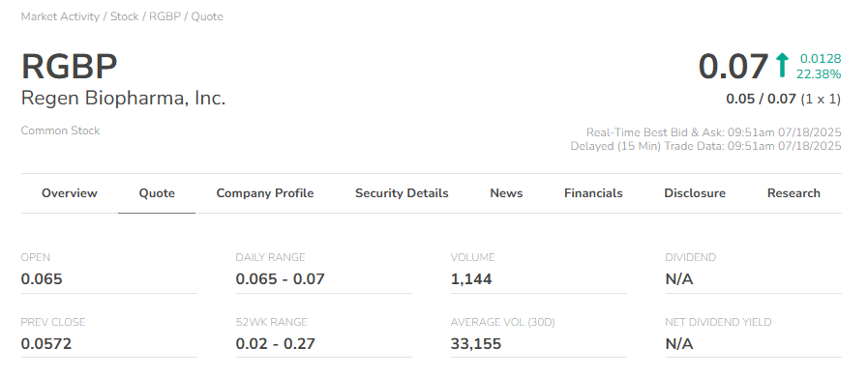Click the DAILY RANGE value 0.065 - 0.07
The image size is (868, 377).
pos(280,279)
